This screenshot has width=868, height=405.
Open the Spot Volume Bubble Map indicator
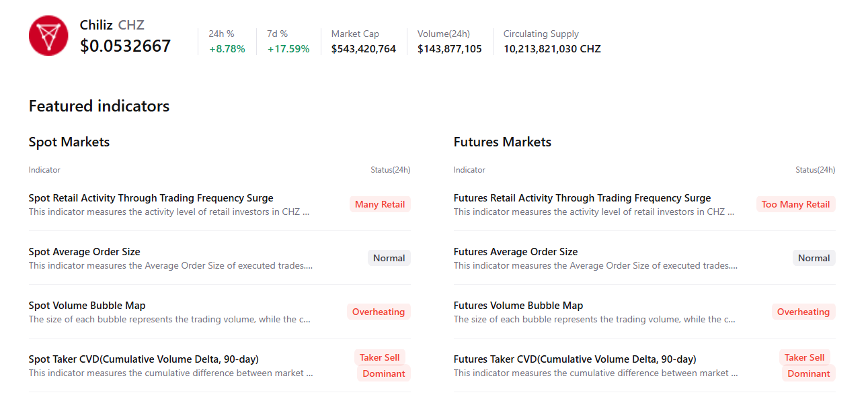click(87, 306)
